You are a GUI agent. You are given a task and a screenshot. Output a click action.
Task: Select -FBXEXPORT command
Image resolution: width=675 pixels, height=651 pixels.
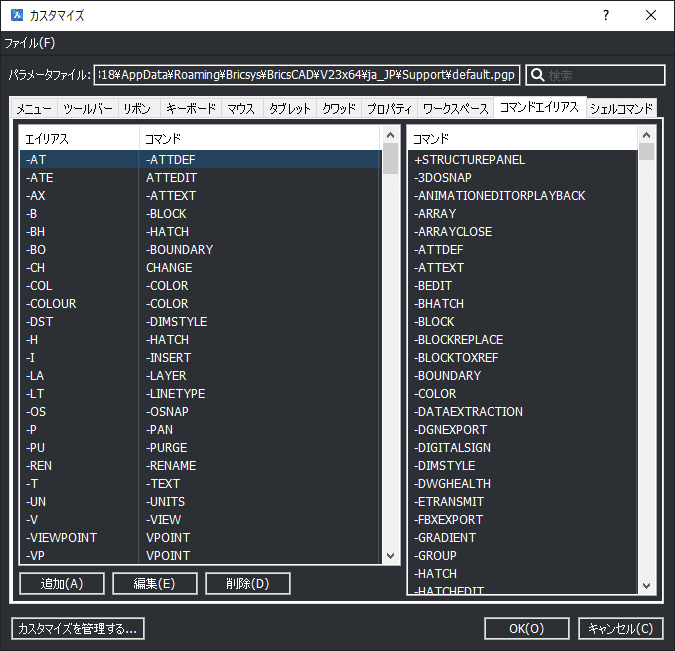[x=523, y=519]
